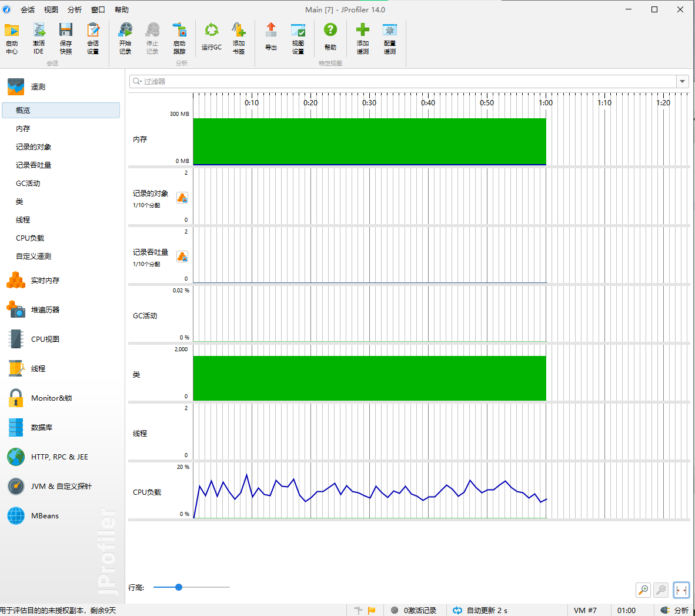
Task: Run garbage collection (运行GC)
Action: tap(212, 37)
